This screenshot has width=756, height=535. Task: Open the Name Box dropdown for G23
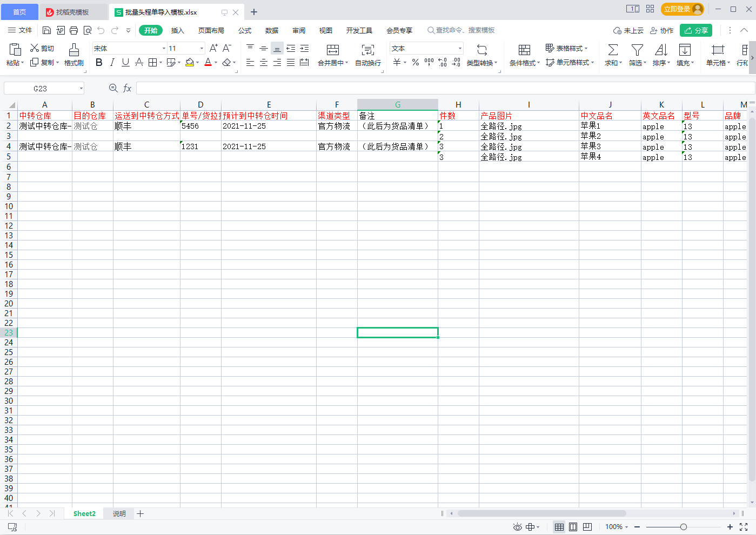coord(81,88)
